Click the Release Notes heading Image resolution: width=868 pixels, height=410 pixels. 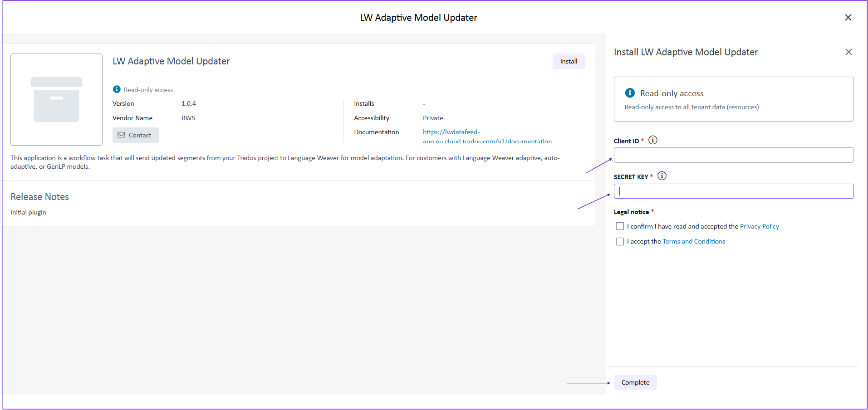tap(40, 197)
